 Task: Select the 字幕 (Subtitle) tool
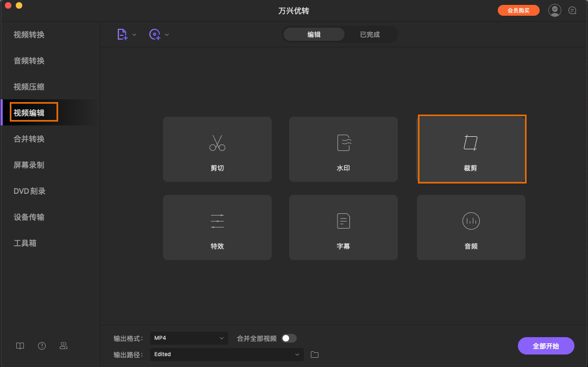click(343, 227)
